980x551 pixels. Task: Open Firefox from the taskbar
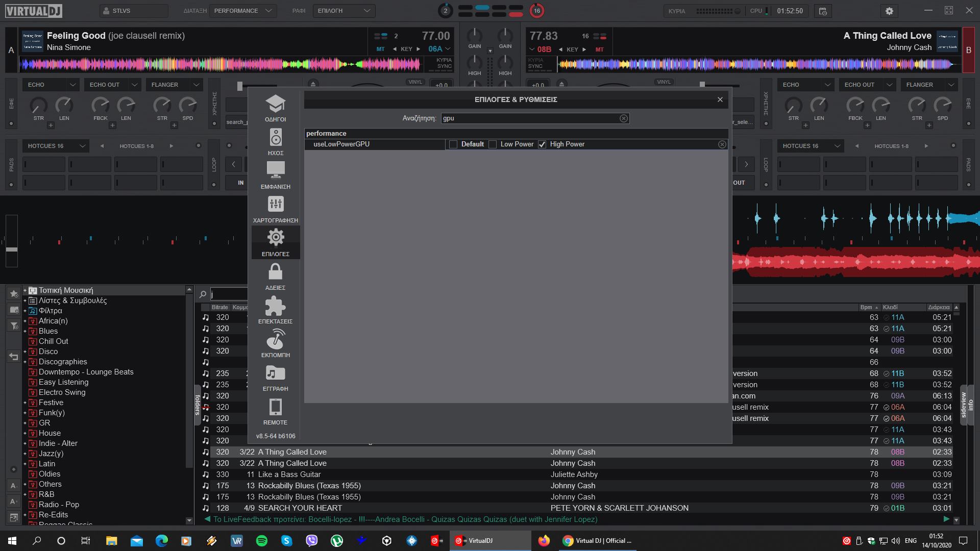(x=544, y=541)
